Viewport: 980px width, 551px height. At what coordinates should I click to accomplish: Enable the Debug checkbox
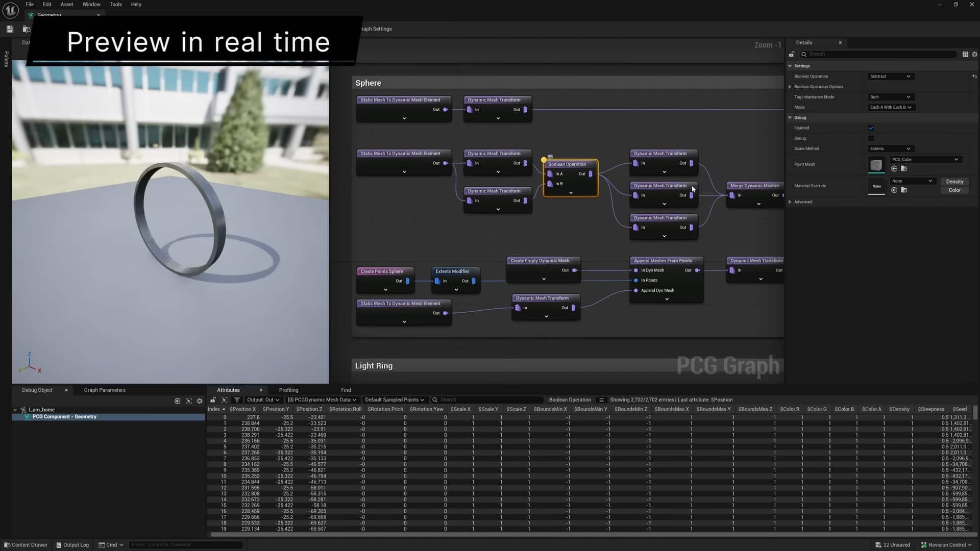click(871, 138)
